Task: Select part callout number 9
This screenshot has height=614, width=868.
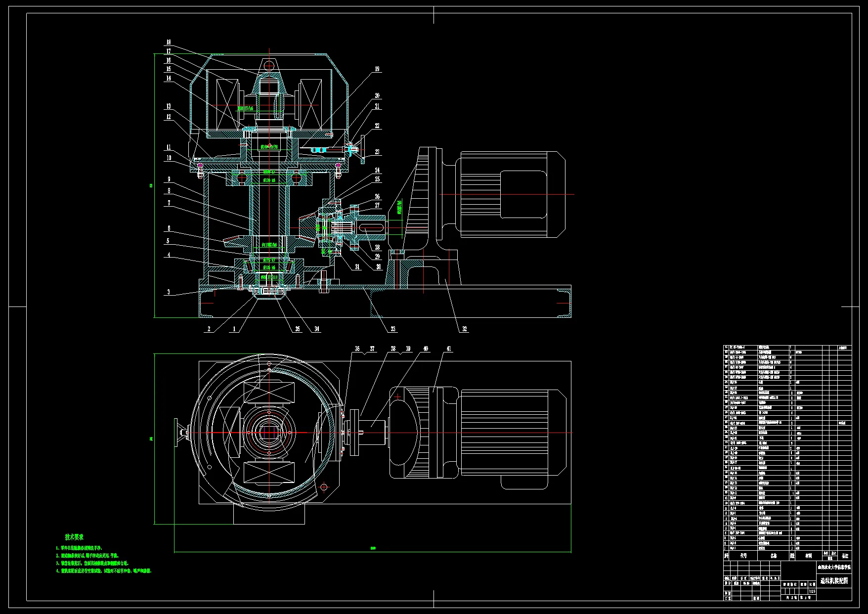Action: pyautogui.click(x=169, y=179)
